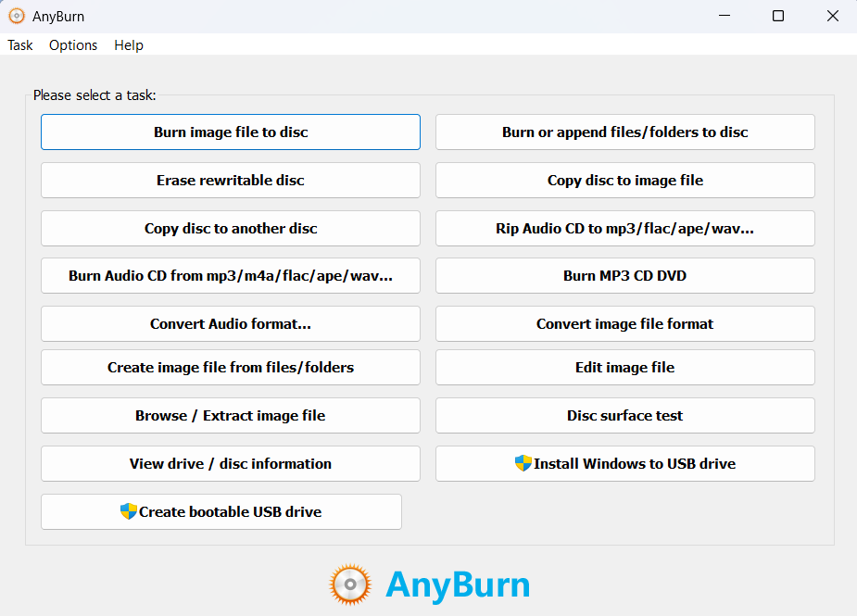Open Burn Audio CD from mp3 files
857x616 pixels.
click(x=230, y=275)
